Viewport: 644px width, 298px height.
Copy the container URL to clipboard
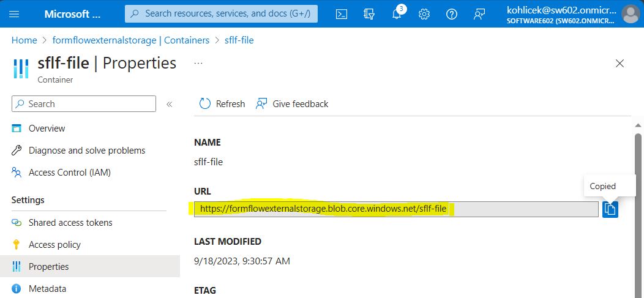(610, 209)
